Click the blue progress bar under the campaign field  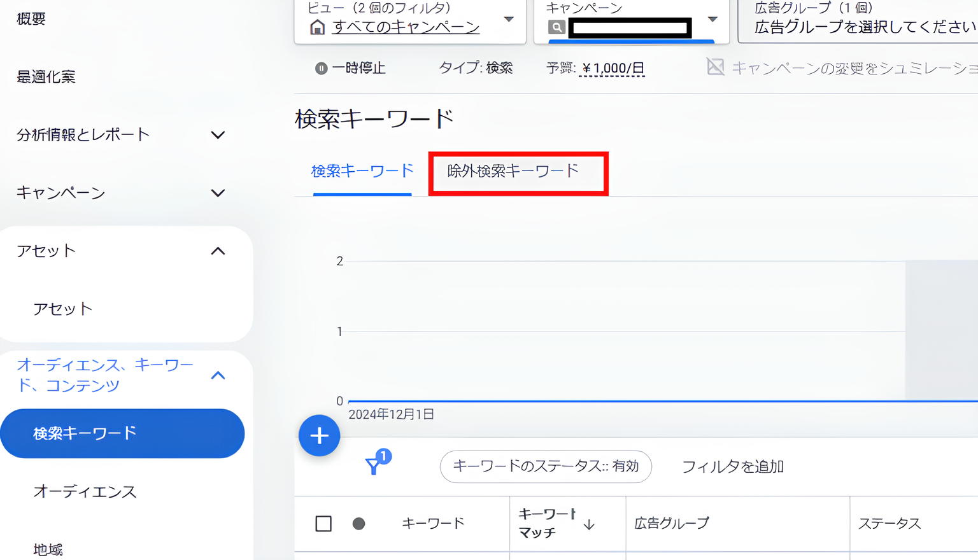pos(630,41)
